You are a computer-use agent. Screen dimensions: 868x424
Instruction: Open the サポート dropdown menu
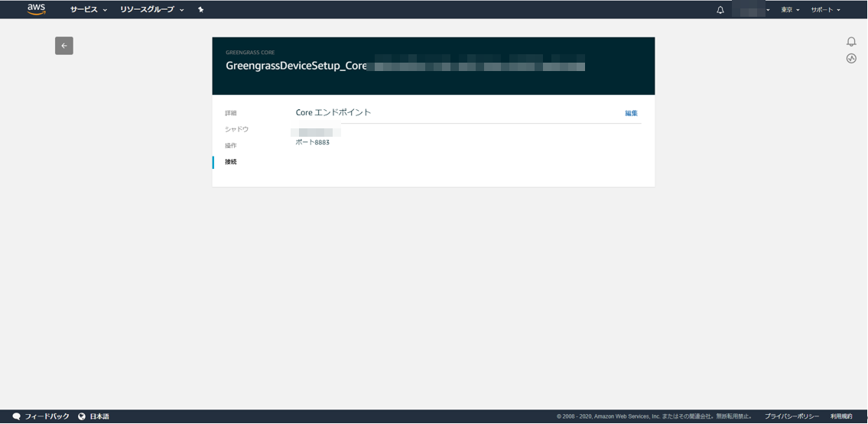(x=825, y=10)
